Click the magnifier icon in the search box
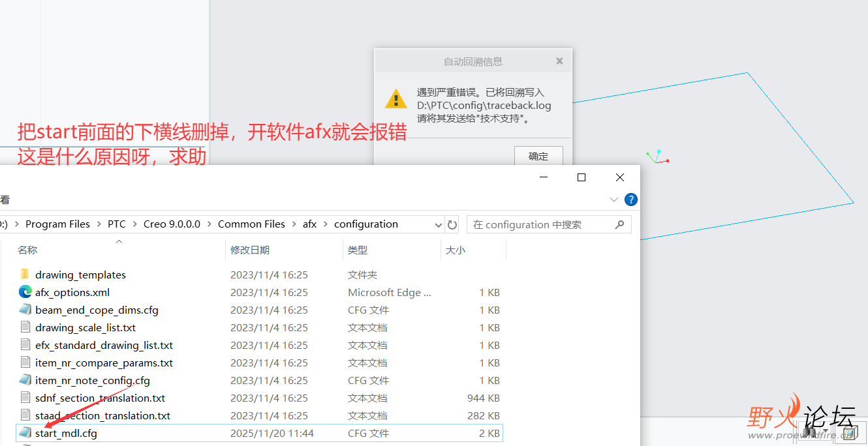 point(619,224)
